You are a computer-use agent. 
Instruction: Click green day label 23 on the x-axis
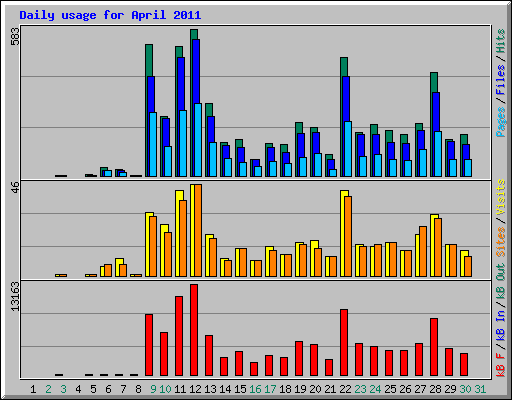(x=360, y=389)
